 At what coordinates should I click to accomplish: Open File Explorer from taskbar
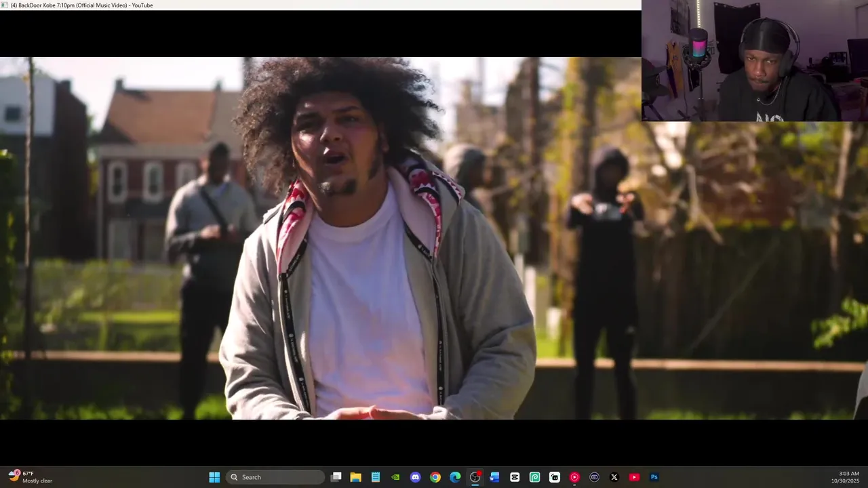click(355, 477)
